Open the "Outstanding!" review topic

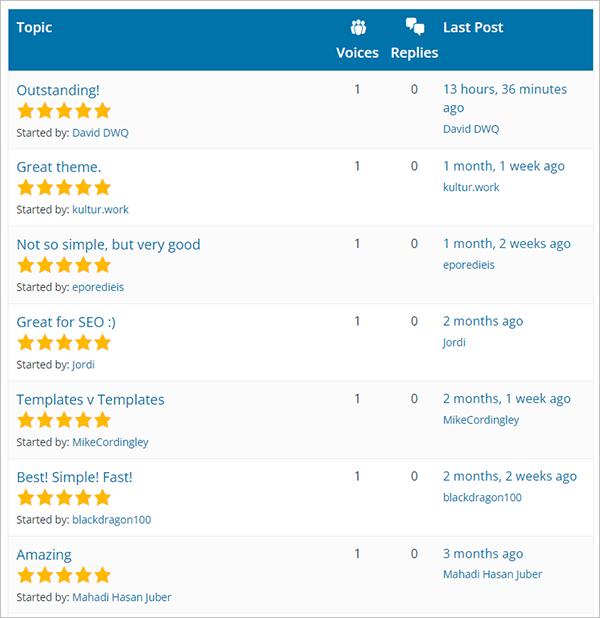coord(58,89)
